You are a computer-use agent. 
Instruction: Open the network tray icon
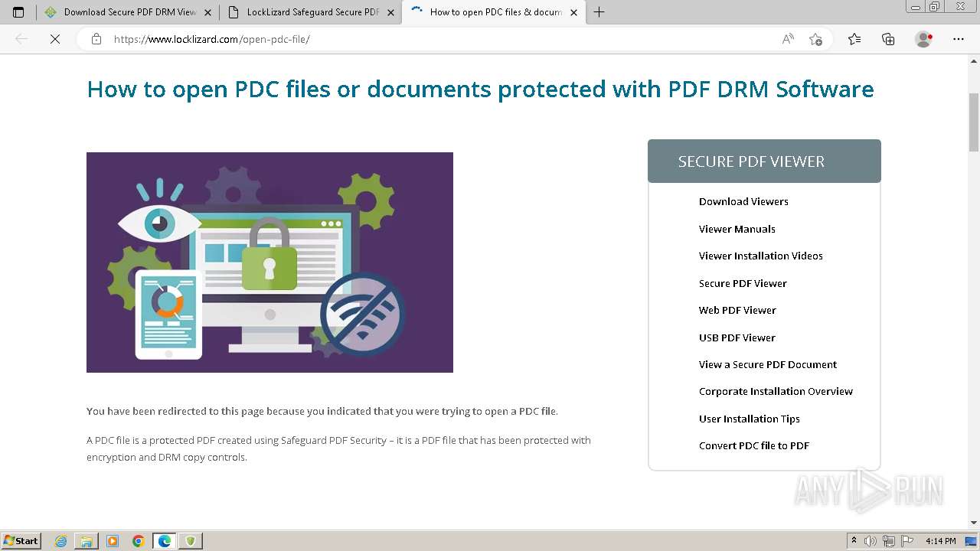click(x=889, y=541)
